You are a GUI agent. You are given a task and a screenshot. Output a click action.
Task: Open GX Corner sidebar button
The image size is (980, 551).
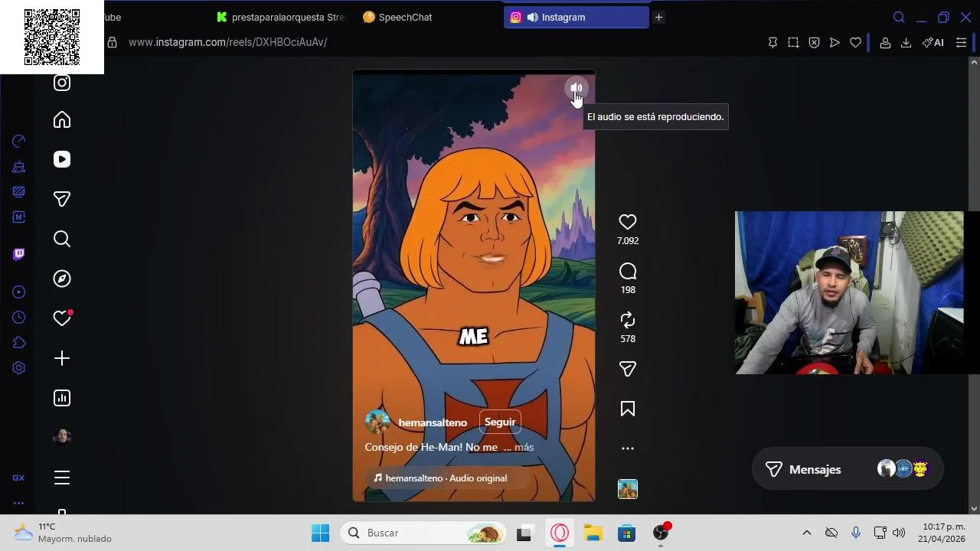click(x=18, y=478)
